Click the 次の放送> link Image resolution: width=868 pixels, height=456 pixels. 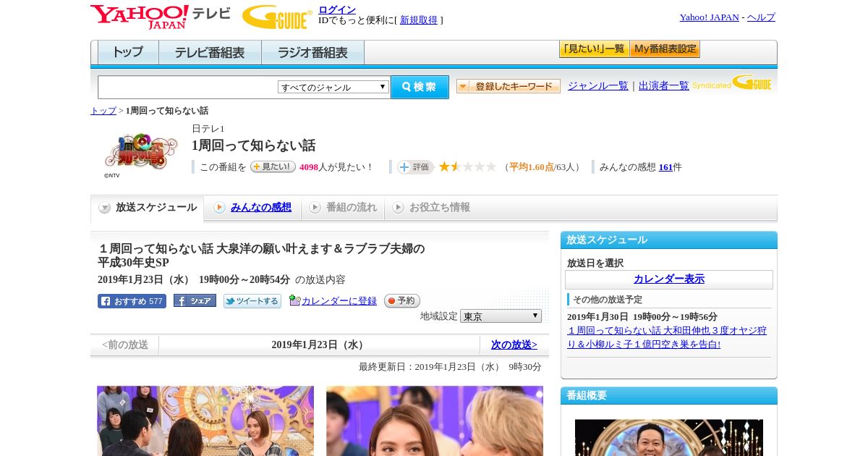(x=514, y=345)
